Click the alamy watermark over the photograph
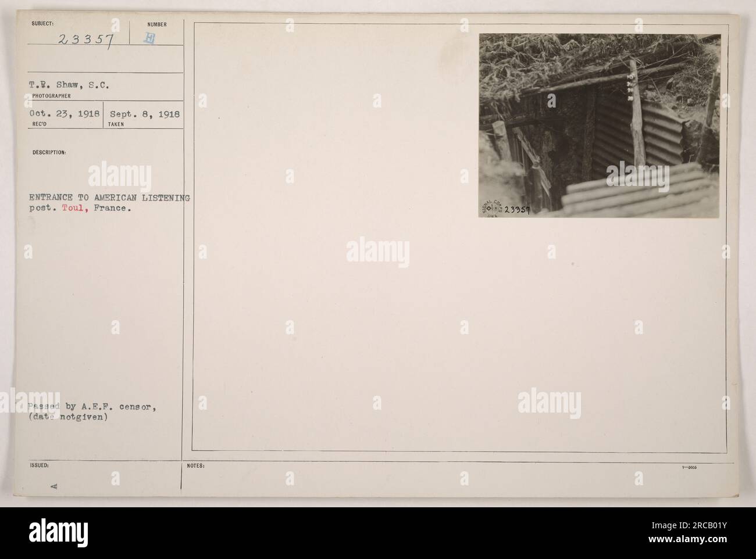756x559 pixels. click(637, 179)
